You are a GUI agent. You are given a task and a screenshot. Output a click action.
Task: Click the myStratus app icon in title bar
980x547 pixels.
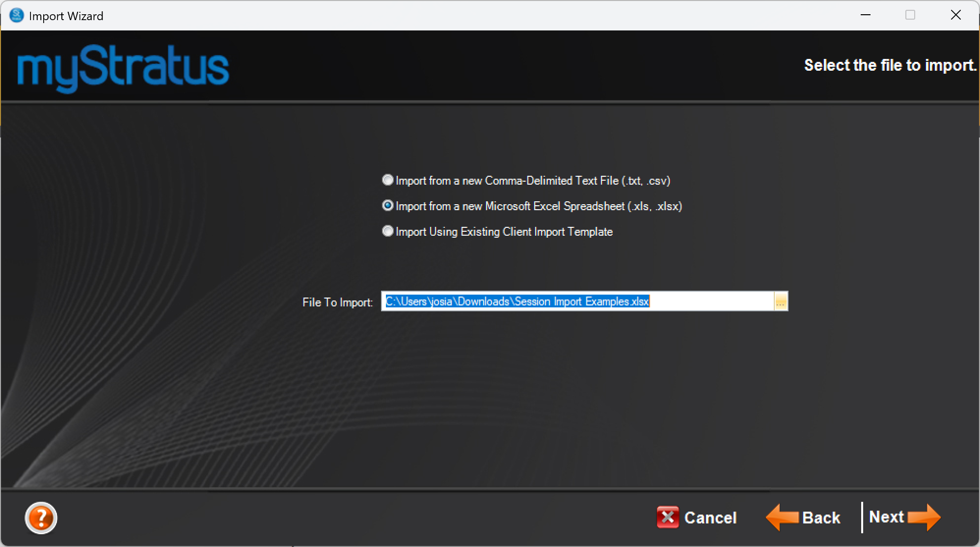16,15
